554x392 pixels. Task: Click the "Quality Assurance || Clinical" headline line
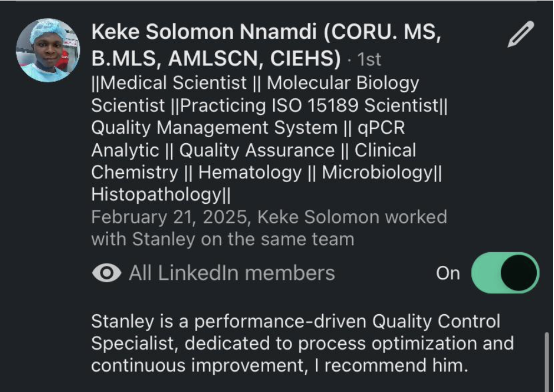click(298, 150)
